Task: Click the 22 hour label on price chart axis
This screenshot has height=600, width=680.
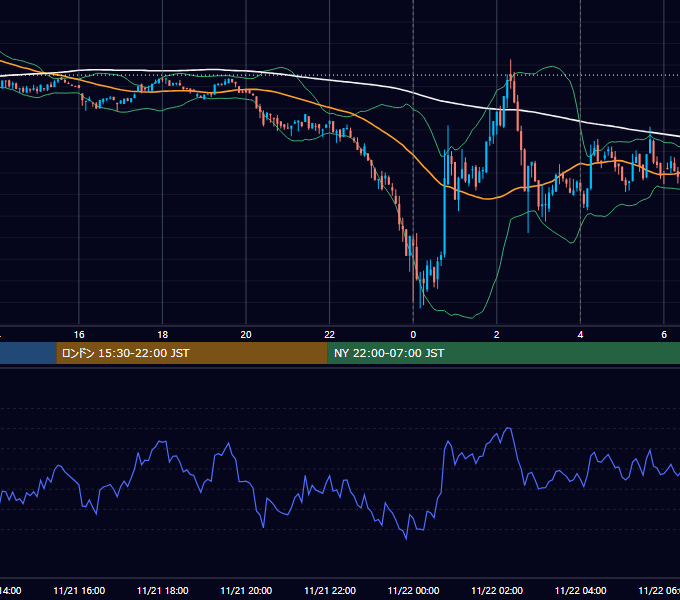Action: click(x=330, y=335)
